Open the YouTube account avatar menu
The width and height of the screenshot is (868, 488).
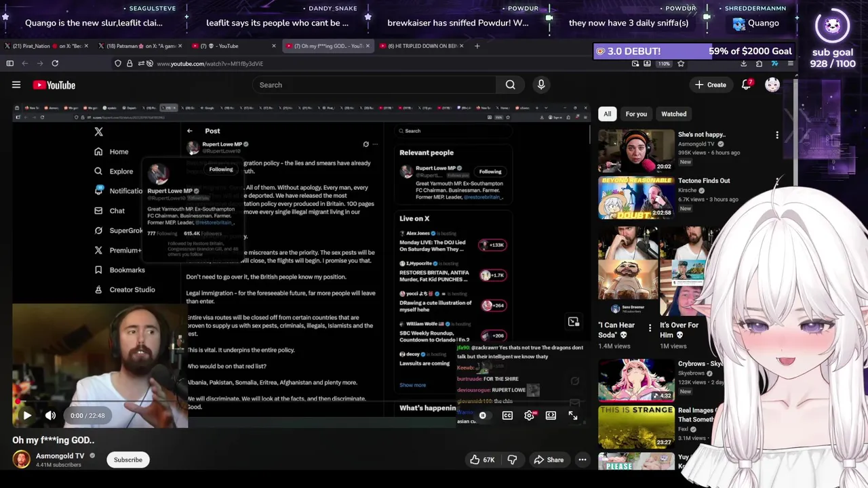[x=772, y=85]
